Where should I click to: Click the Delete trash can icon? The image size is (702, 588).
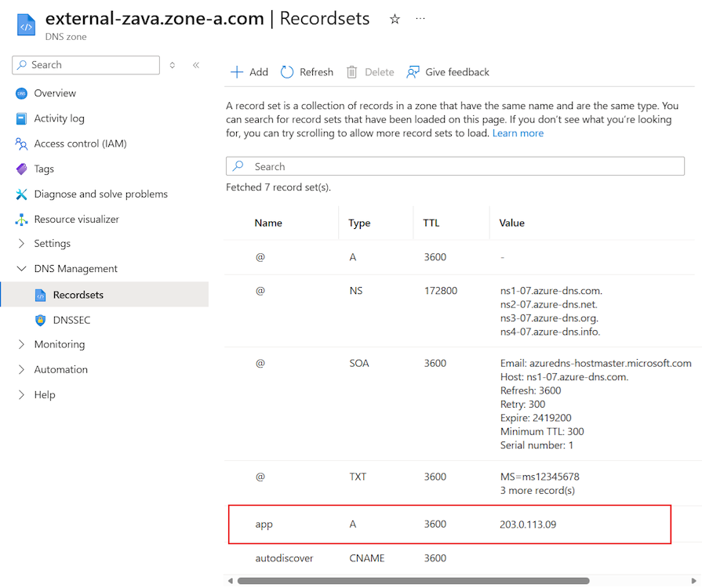(352, 72)
